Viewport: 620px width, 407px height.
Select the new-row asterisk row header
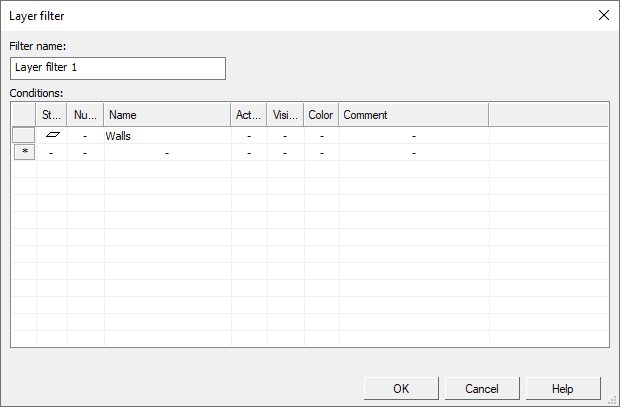[24, 152]
